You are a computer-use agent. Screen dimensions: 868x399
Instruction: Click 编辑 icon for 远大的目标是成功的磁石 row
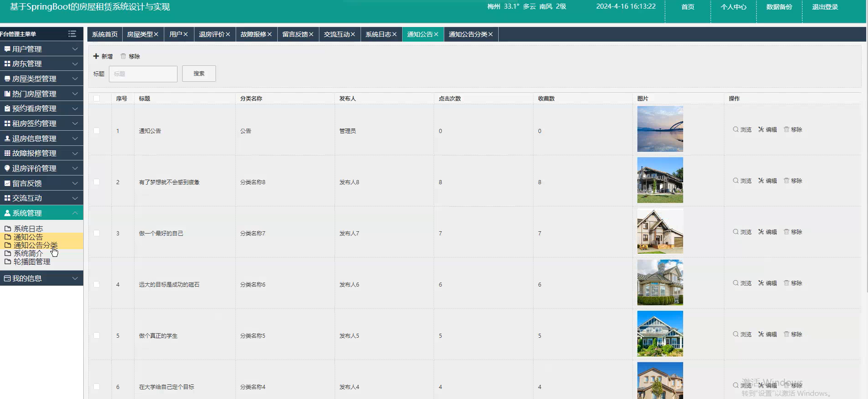tap(761, 283)
